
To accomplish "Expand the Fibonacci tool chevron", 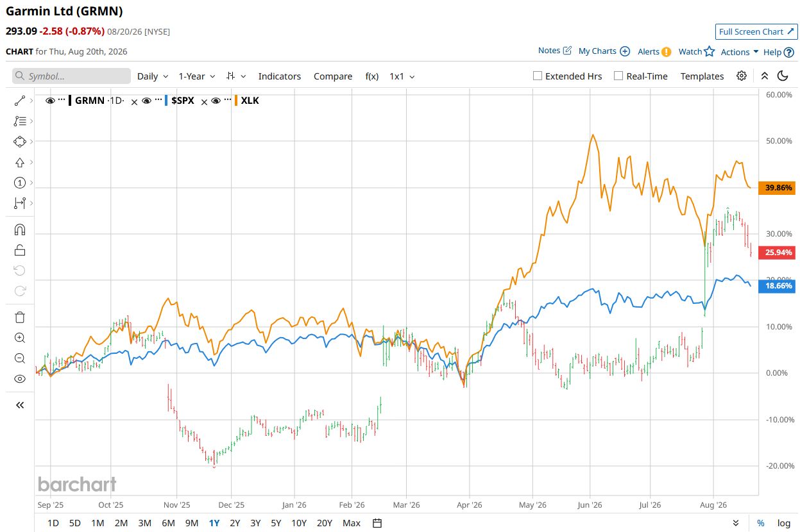I will point(31,121).
